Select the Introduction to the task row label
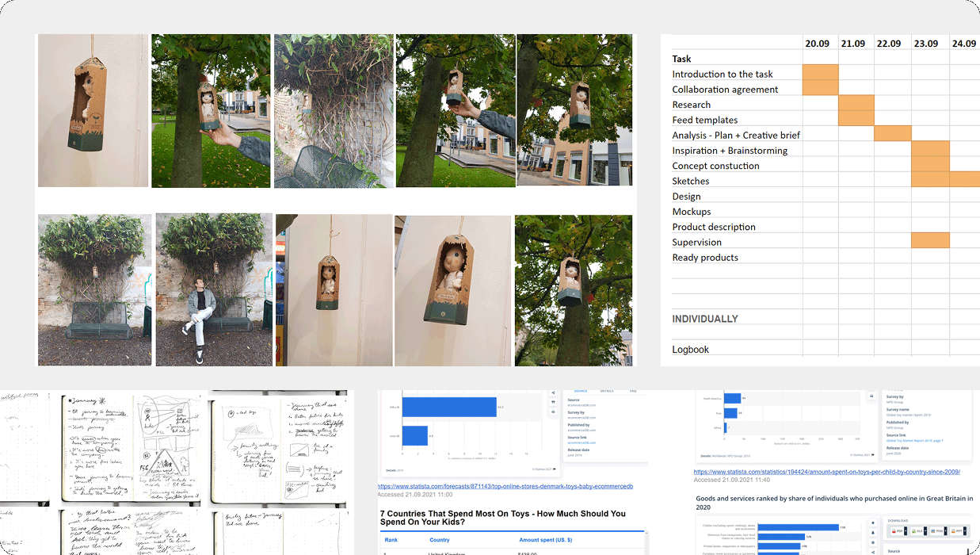 [x=723, y=74]
